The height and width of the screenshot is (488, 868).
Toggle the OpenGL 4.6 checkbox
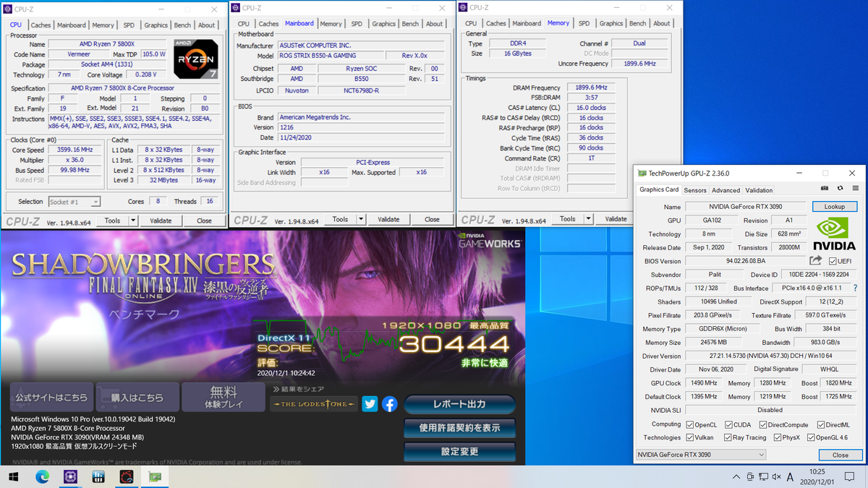(x=811, y=437)
